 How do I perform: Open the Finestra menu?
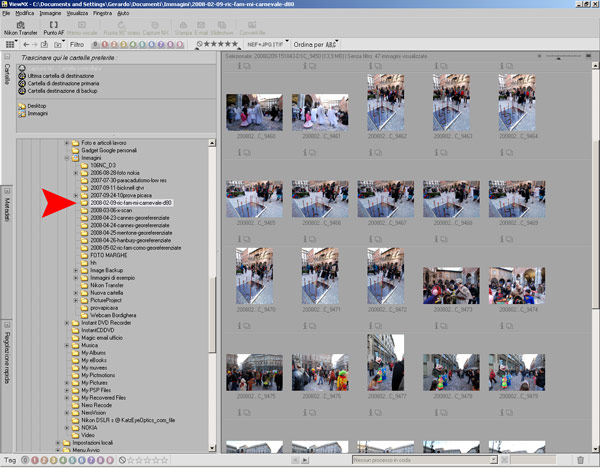pos(102,13)
